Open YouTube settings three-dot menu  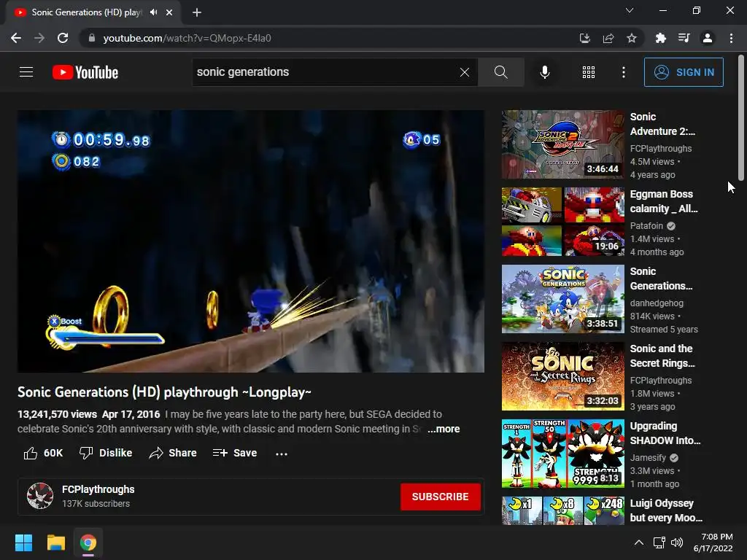tap(624, 72)
